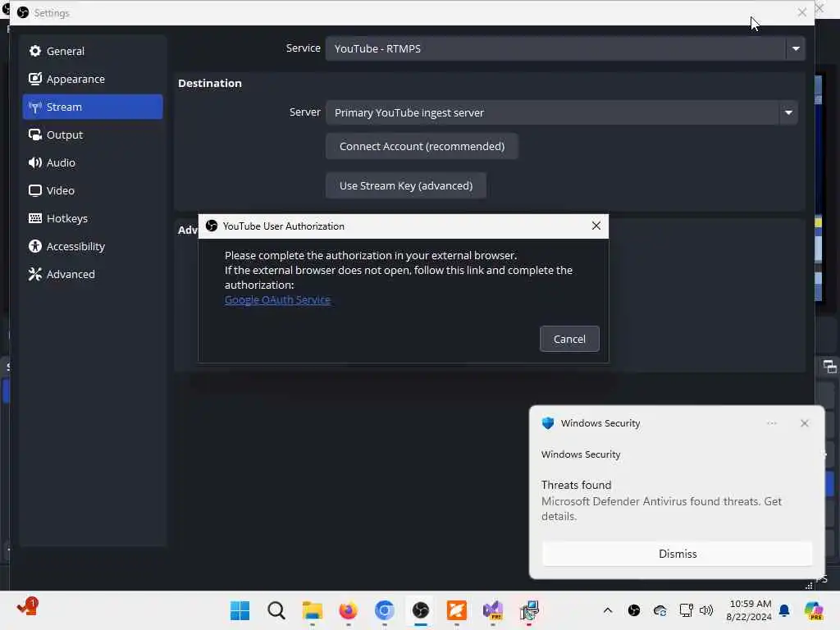Click the Destination section heading

pyautogui.click(x=209, y=83)
